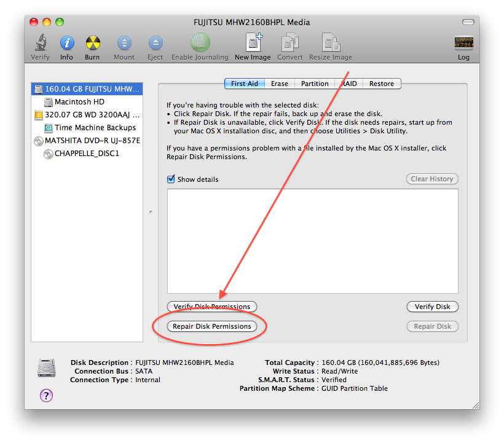Click the 'GUID Partition Table' value
This screenshot has height=443, width=504.
355,388
